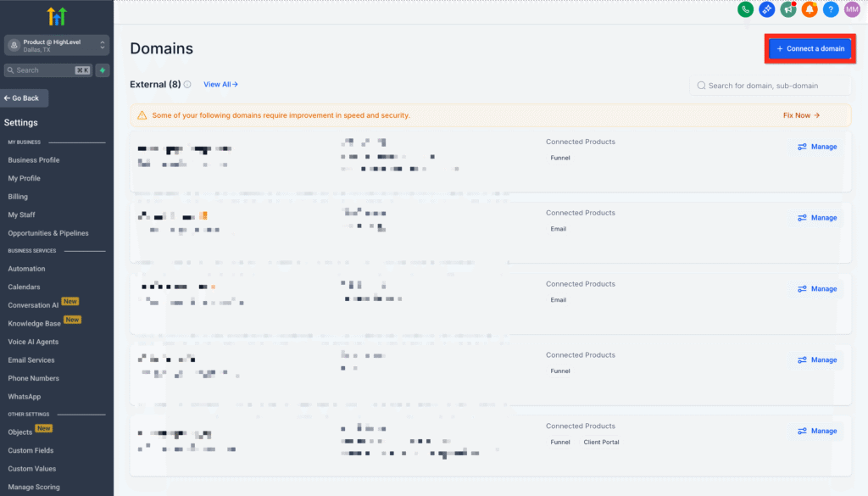The width and height of the screenshot is (868, 496).
Task: Click the green phone dialer icon
Action: [x=745, y=9]
